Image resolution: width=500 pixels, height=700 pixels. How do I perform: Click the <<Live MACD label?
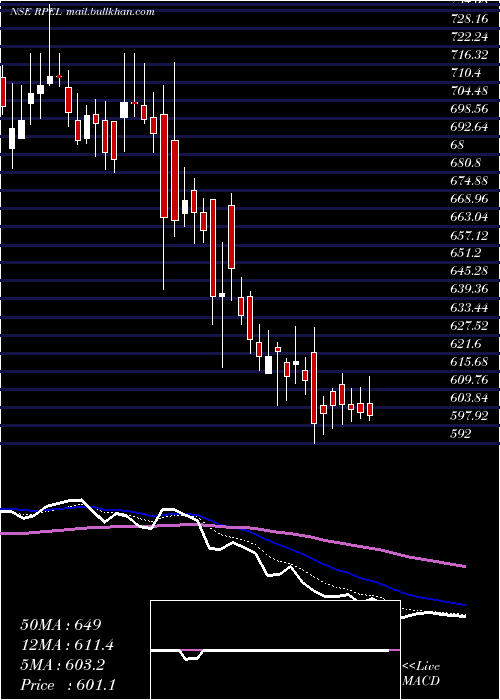coord(421,673)
